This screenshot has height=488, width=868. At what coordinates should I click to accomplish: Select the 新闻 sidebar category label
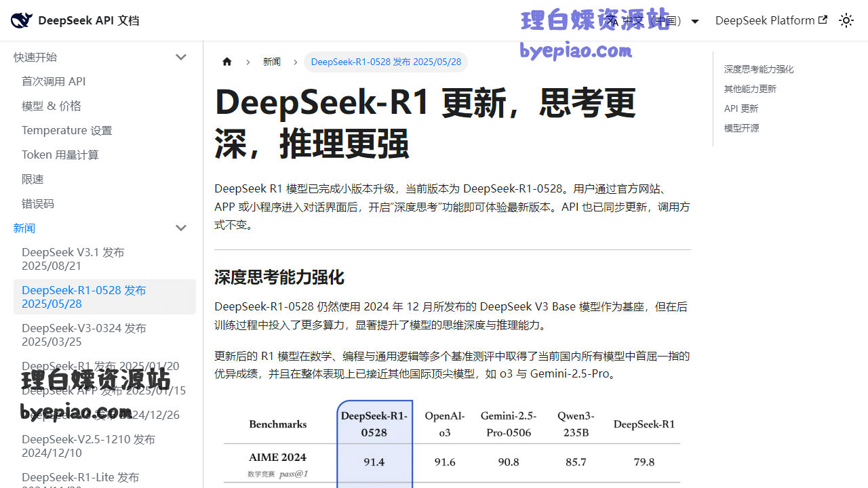click(x=24, y=228)
